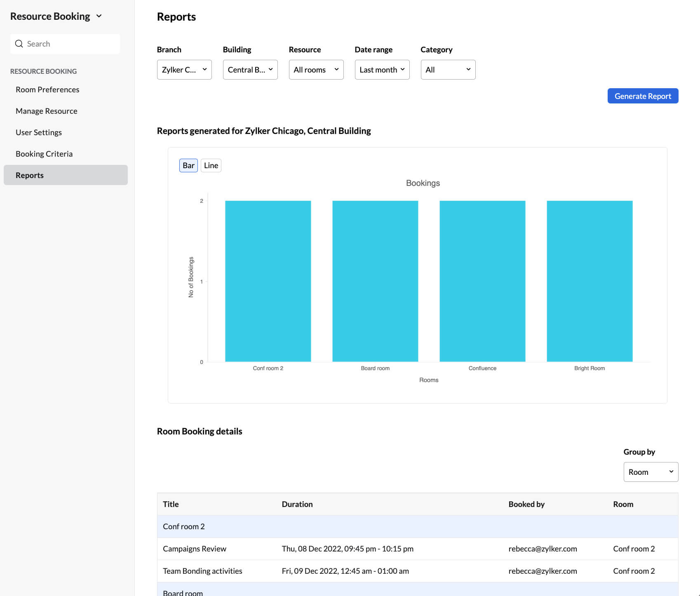This screenshot has height=596, width=700.
Task: Change the Group by dropdown from Room
Action: (x=651, y=472)
